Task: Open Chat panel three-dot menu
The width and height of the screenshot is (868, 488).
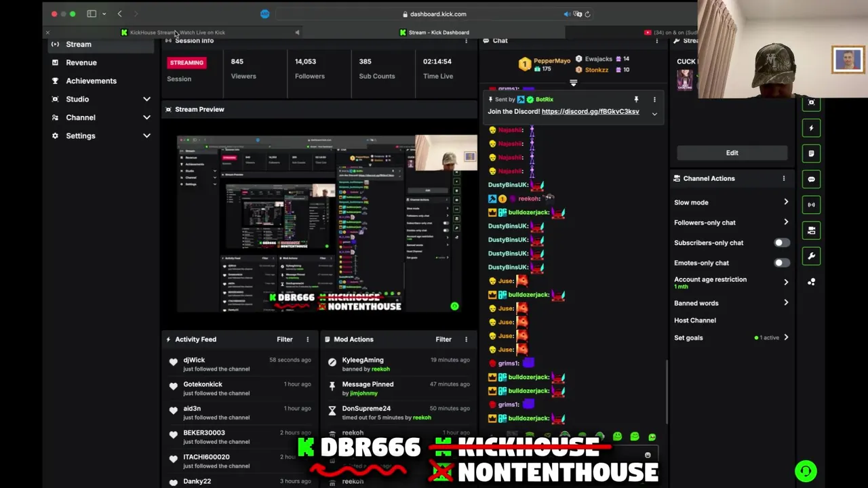Action: 656,41
